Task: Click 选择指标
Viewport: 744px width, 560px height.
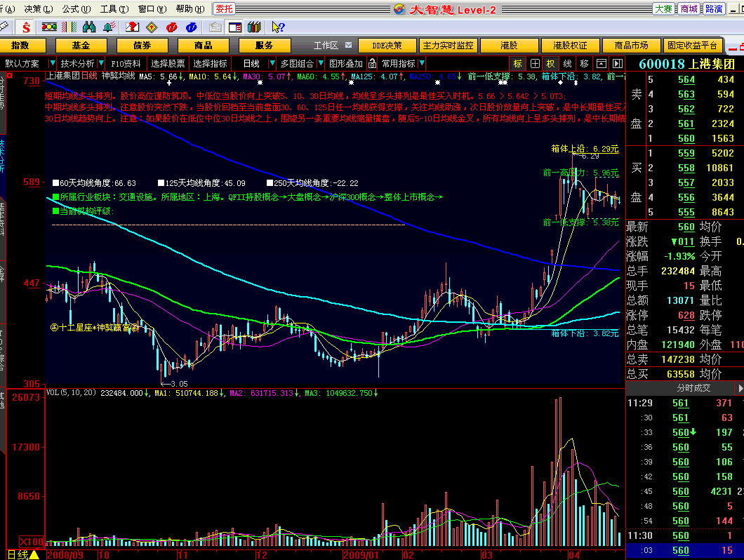Action: coord(210,64)
